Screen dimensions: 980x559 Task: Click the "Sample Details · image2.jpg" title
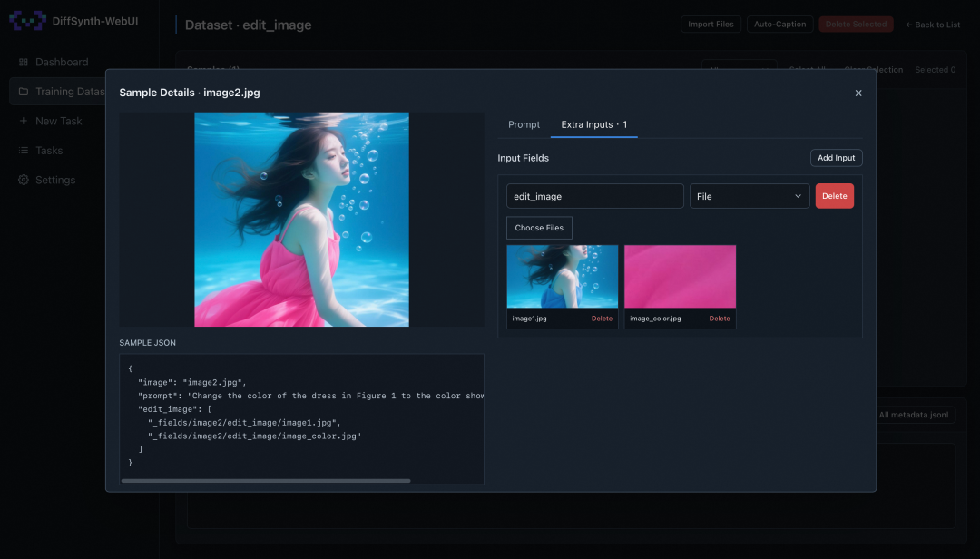pyautogui.click(x=190, y=93)
